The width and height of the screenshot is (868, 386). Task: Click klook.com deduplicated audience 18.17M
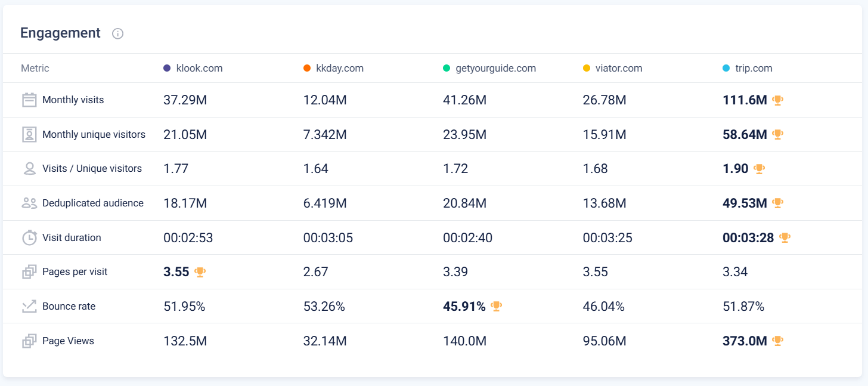[x=185, y=203]
